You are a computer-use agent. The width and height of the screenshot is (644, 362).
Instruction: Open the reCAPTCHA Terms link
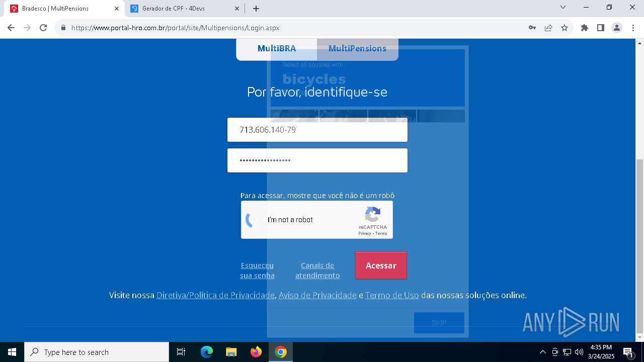[381, 234]
